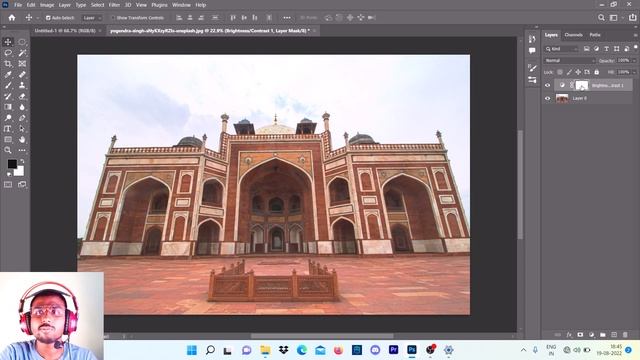
Task: Select the Lasso tool
Action: 8,53
